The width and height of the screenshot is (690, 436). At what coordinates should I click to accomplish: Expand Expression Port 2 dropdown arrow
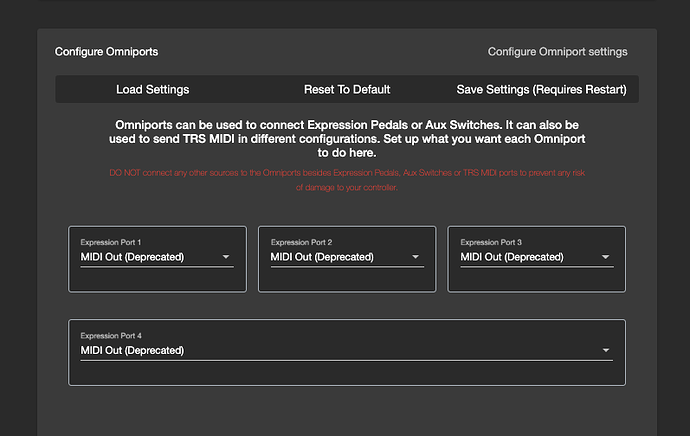415,257
